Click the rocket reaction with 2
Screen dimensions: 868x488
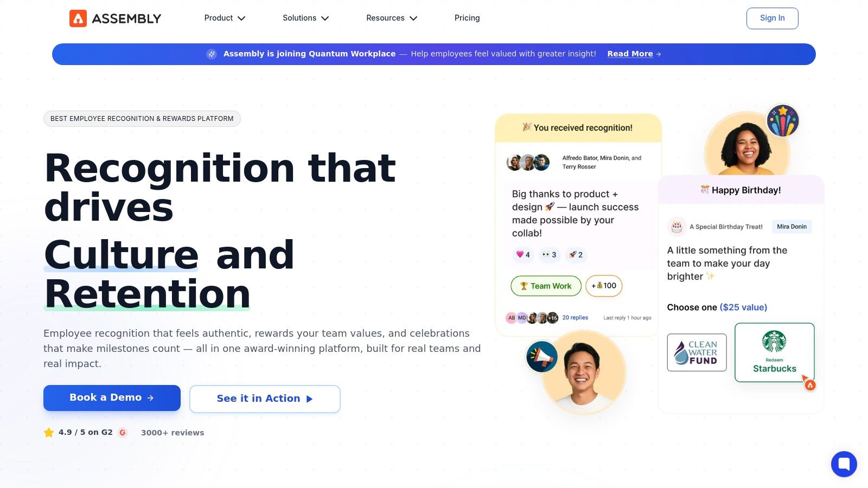[576, 255]
